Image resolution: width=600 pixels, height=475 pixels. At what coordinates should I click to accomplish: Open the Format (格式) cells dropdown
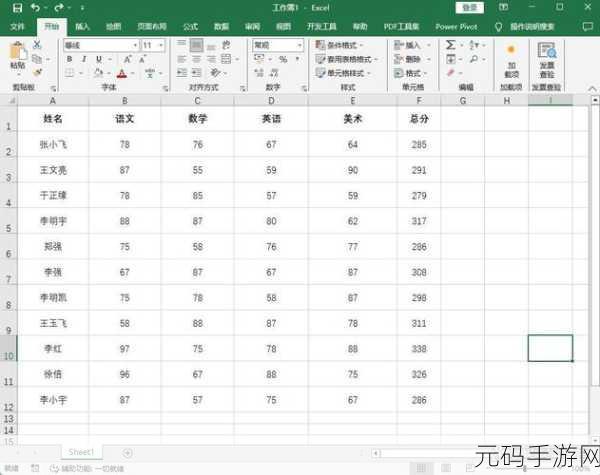[410, 73]
